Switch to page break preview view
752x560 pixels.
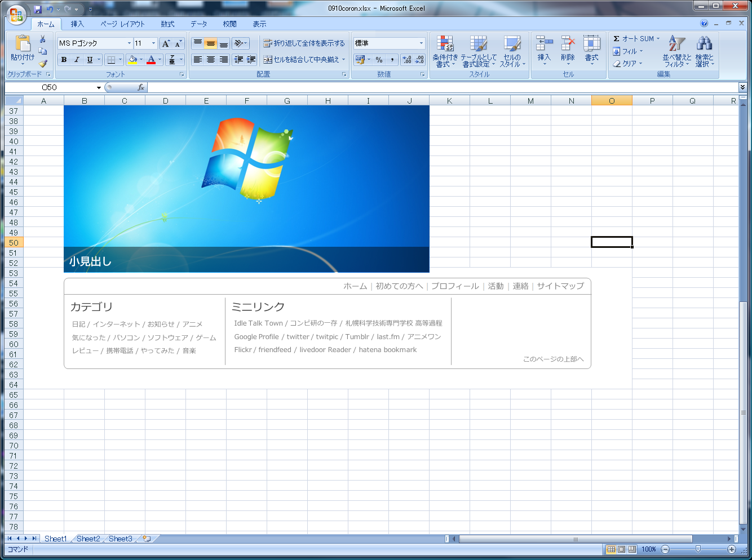tap(632, 549)
